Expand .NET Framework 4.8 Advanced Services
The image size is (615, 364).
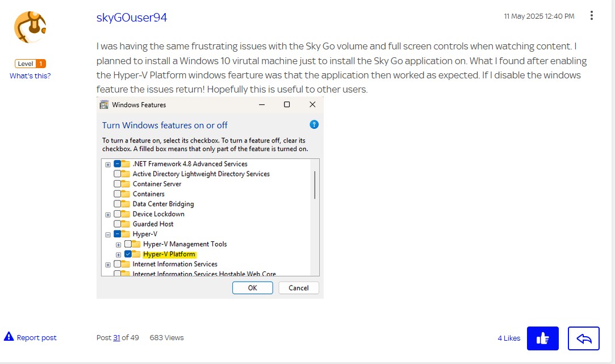[x=108, y=164]
